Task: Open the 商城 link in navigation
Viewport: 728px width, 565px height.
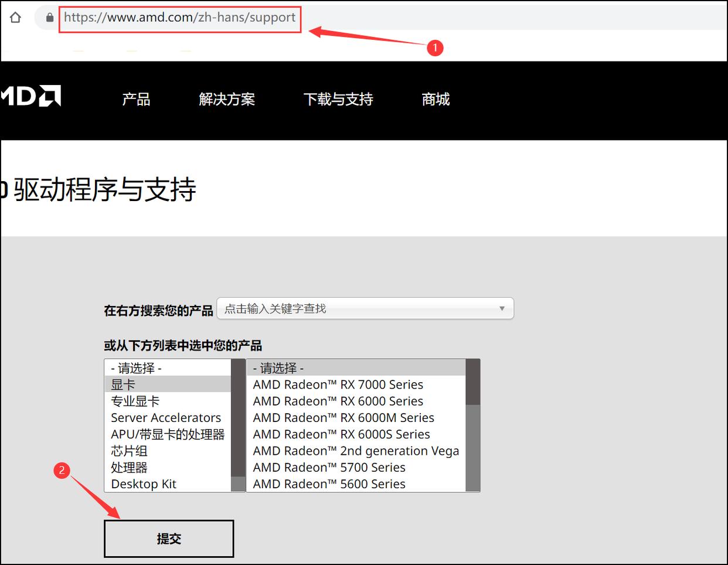Action: tap(436, 99)
